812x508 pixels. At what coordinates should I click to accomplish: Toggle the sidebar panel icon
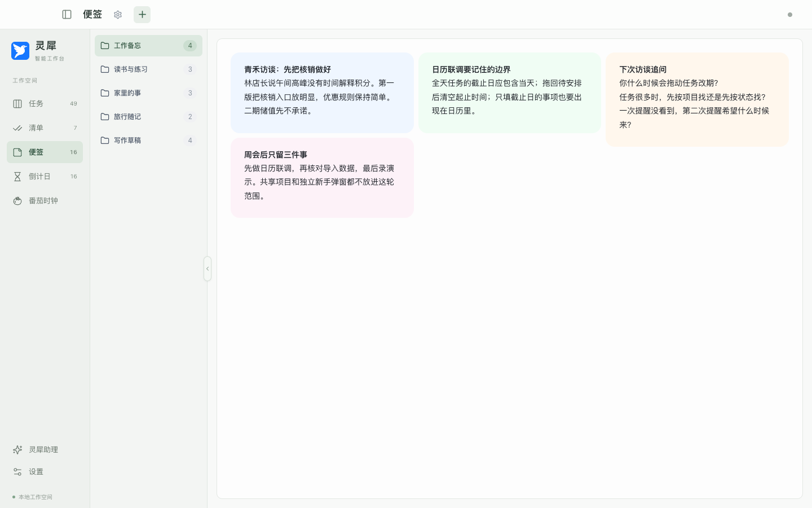tap(67, 15)
